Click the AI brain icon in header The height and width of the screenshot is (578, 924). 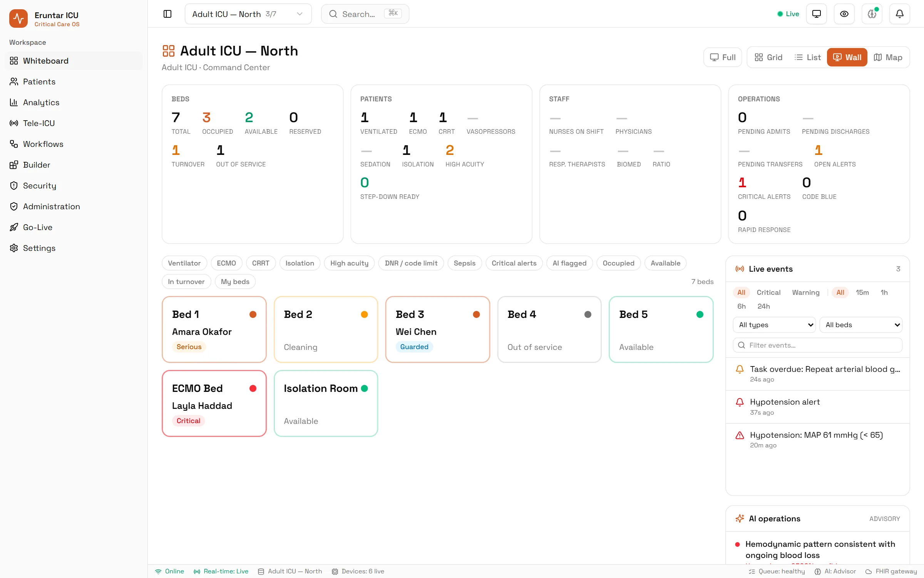click(872, 14)
